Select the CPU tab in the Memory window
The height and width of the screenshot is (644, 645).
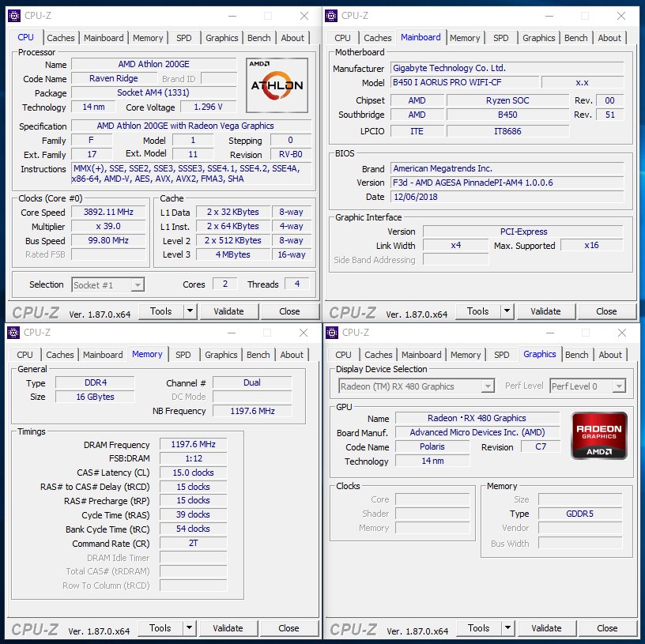(x=25, y=355)
